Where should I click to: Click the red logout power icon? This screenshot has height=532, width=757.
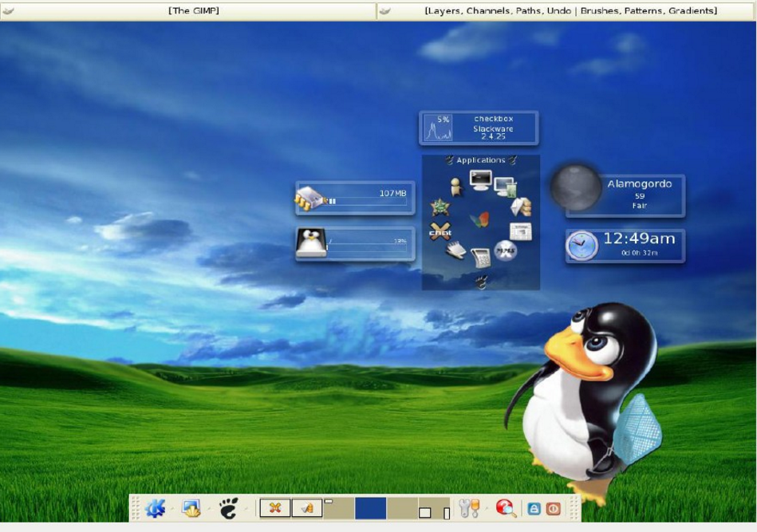(x=554, y=509)
